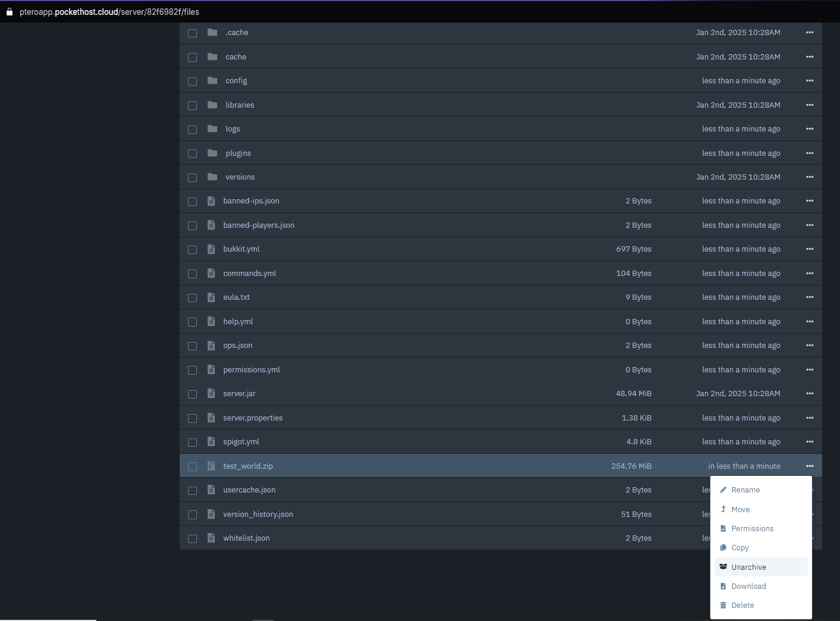The image size is (840, 621).
Task: Click the lock icon in address bar
Action: pyautogui.click(x=10, y=12)
